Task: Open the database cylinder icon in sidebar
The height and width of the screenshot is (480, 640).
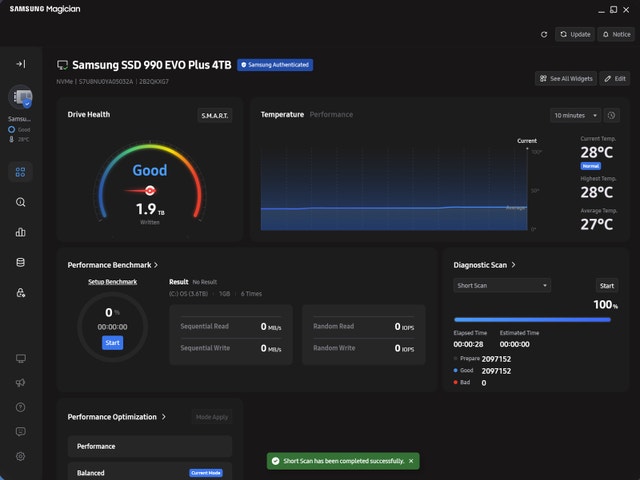Action: 20,262
